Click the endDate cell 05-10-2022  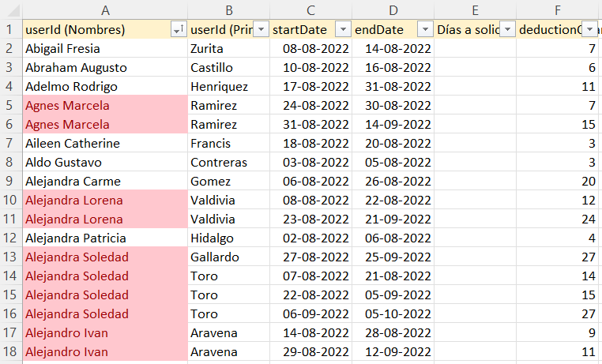tap(393, 313)
